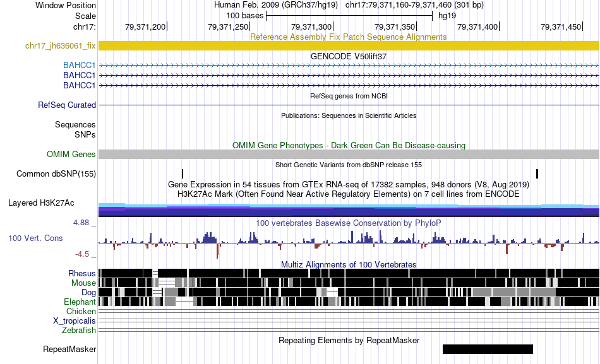Click the Scale label on the left

(x=85, y=16)
